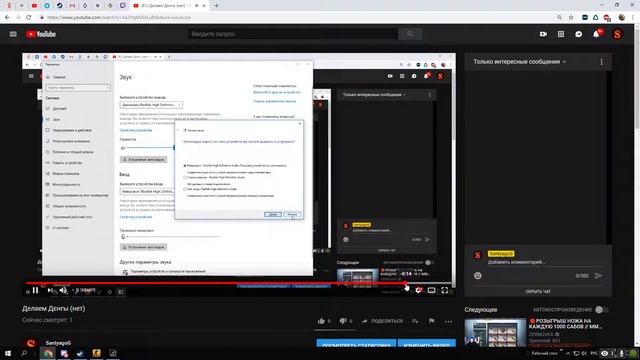Show hidden system tray icons
640x360 pixels.
click(x=568, y=353)
